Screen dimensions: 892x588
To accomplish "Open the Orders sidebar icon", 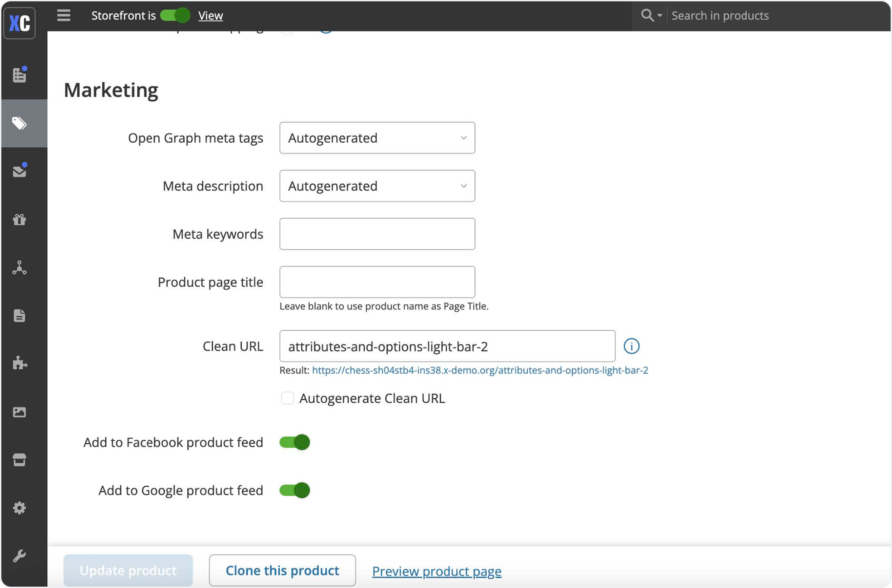I will pyautogui.click(x=20, y=76).
